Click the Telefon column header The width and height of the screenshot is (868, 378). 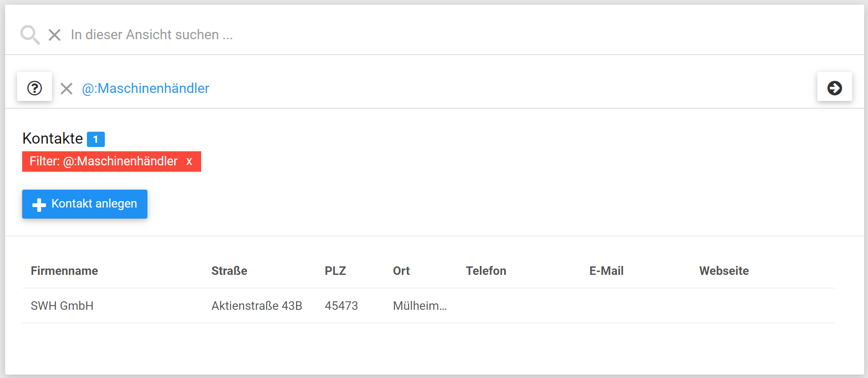[486, 271]
